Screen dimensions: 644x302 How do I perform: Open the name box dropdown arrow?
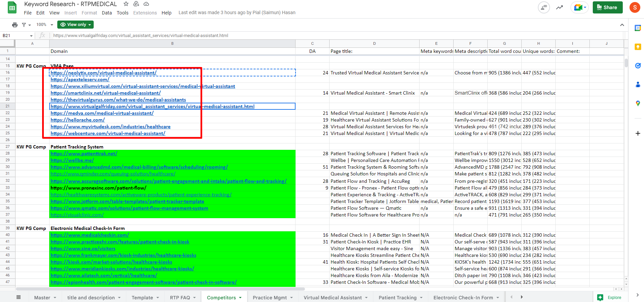click(31, 36)
